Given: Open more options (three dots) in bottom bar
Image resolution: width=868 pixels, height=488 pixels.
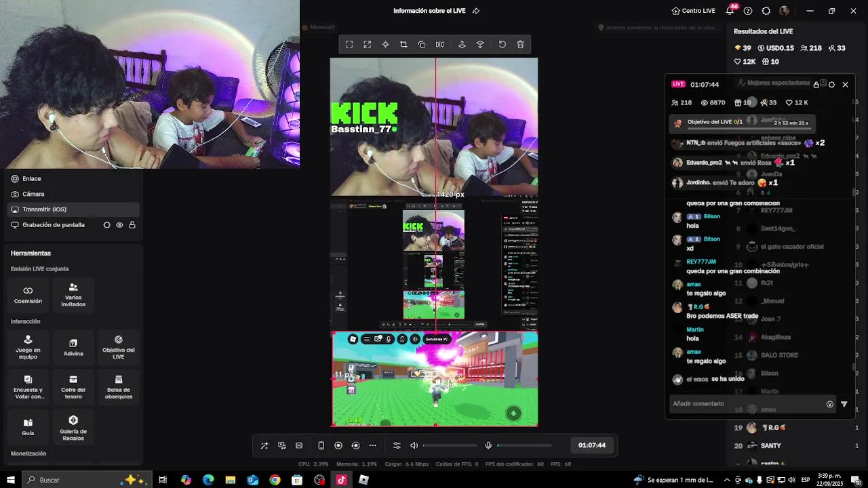Looking at the screenshot, I should [x=372, y=445].
